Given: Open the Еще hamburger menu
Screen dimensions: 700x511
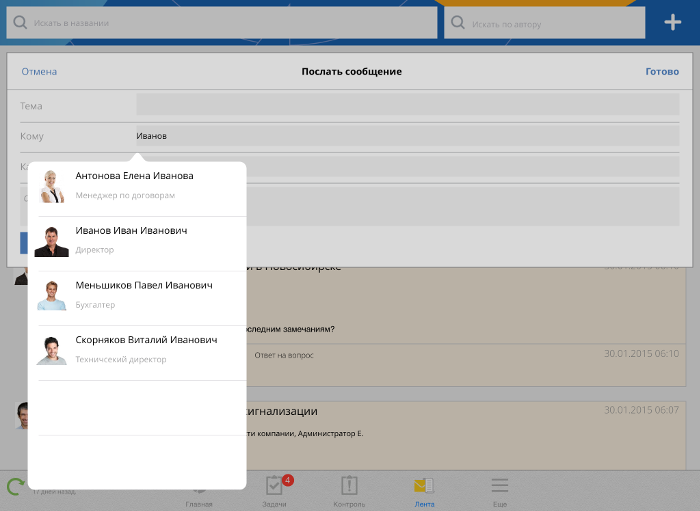Looking at the screenshot, I should click(x=499, y=486).
